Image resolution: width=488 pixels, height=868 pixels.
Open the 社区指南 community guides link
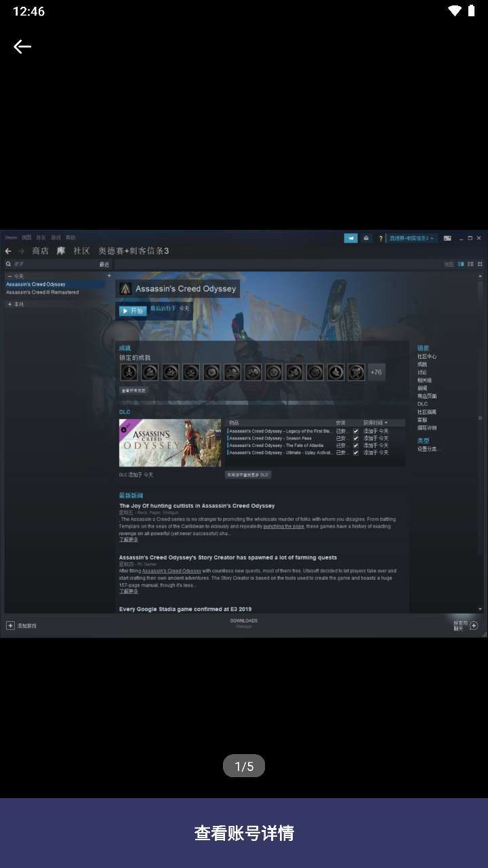coord(427,412)
